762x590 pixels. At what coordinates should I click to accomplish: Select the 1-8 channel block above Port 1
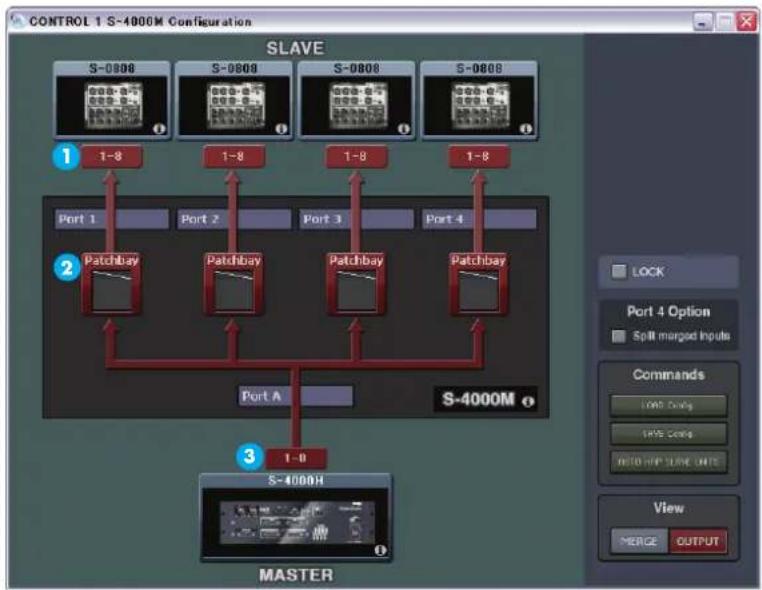coord(111,156)
